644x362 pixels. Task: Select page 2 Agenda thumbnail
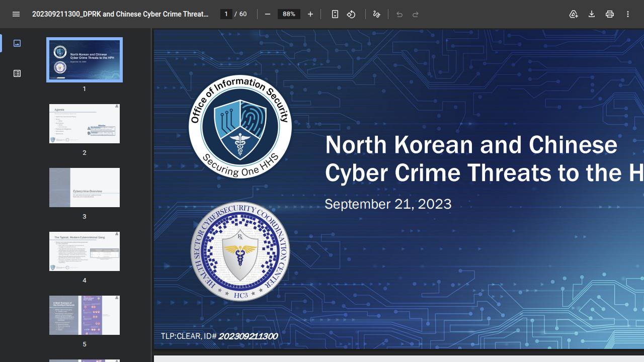85,124
